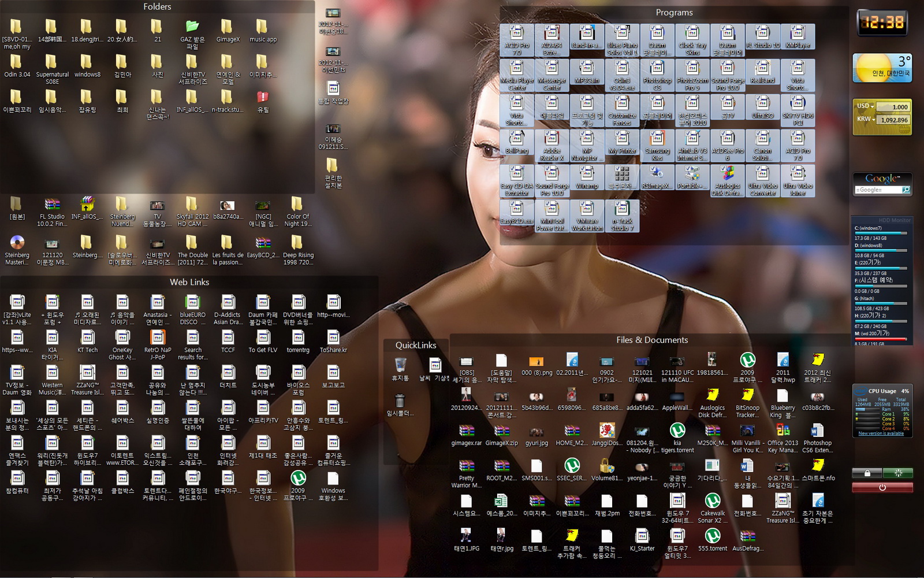Launch Photoshop CS from the Programs fence
The width and height of the screenshot is (924, 578).
(x=657, y=75)
